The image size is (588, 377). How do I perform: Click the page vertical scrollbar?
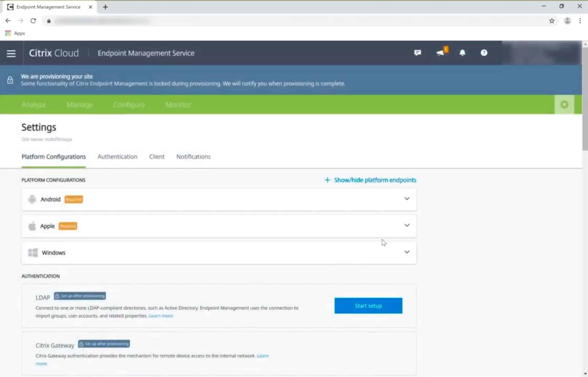coord(585,98)
